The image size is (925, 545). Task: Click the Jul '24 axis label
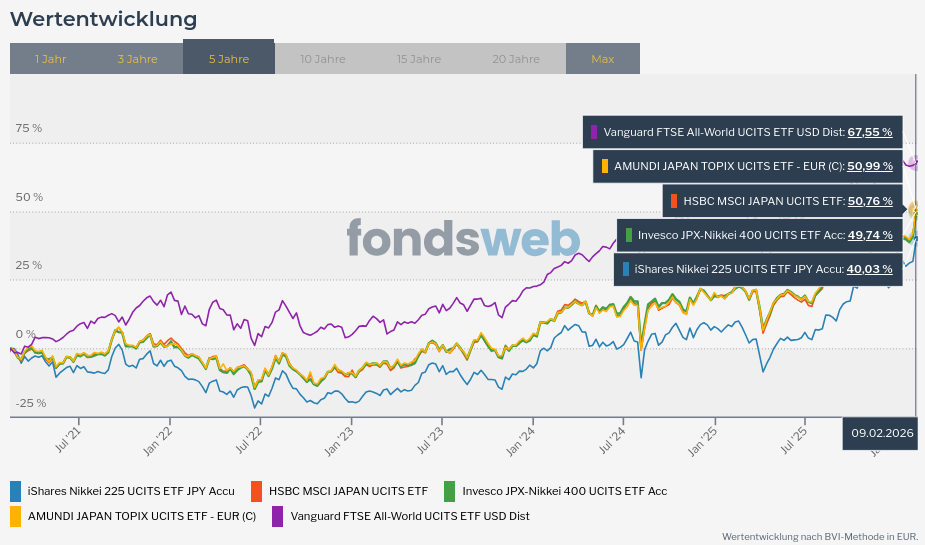[612, 440]
